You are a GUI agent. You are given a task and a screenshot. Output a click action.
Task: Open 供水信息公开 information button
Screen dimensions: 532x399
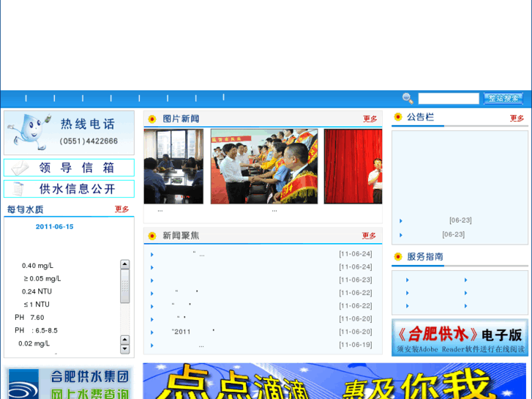click(69, 189)
